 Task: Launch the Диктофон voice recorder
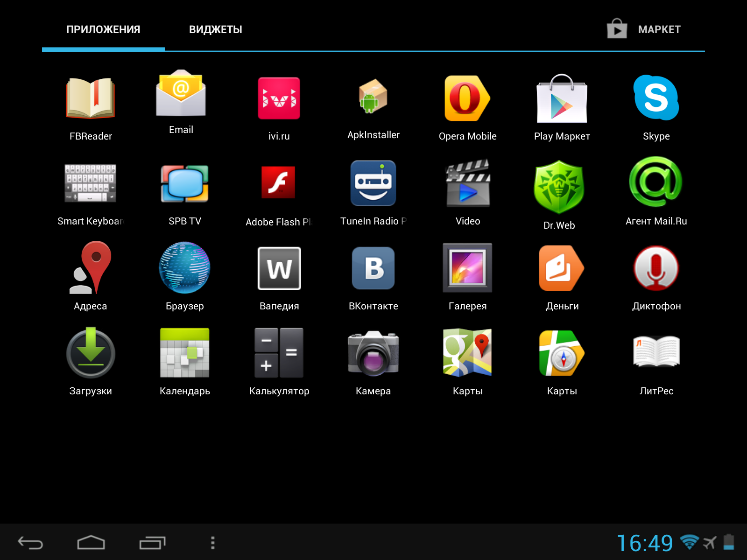coord(656,269)
